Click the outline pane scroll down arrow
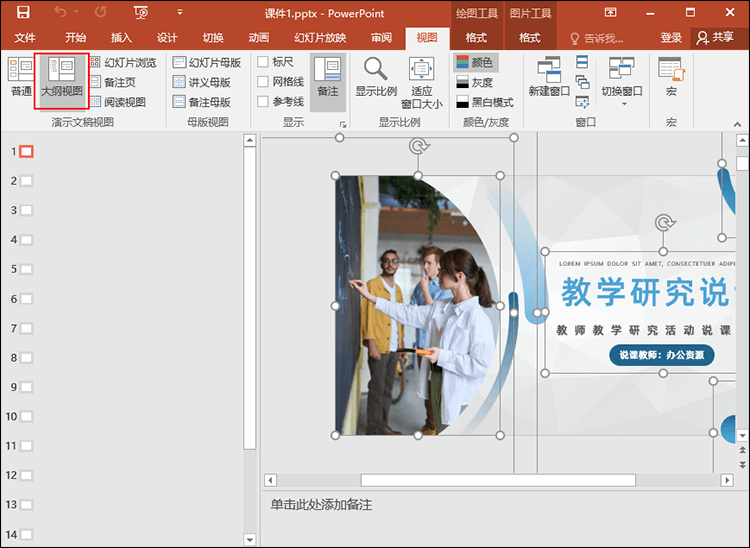This screenshot has height=548, width=750. click(250, 539)
